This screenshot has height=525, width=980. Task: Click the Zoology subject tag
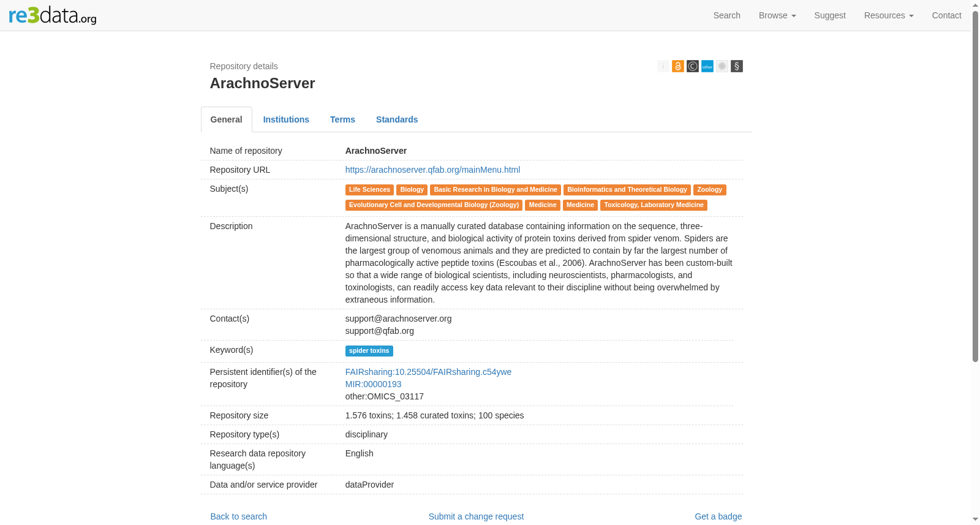tap(709, 190)
